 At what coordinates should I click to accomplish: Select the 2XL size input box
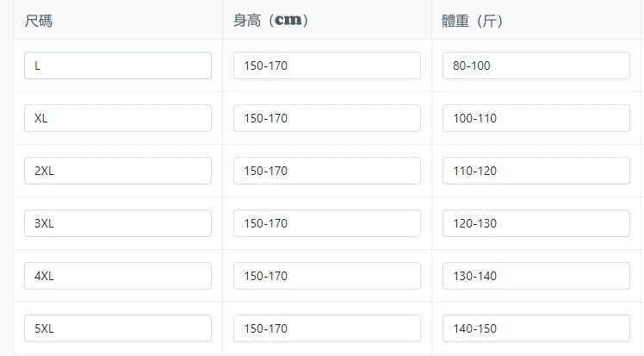[x=118, y=171]
